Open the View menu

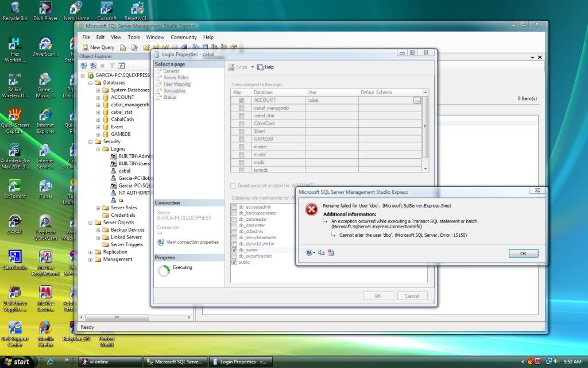(x=116, y=37)
